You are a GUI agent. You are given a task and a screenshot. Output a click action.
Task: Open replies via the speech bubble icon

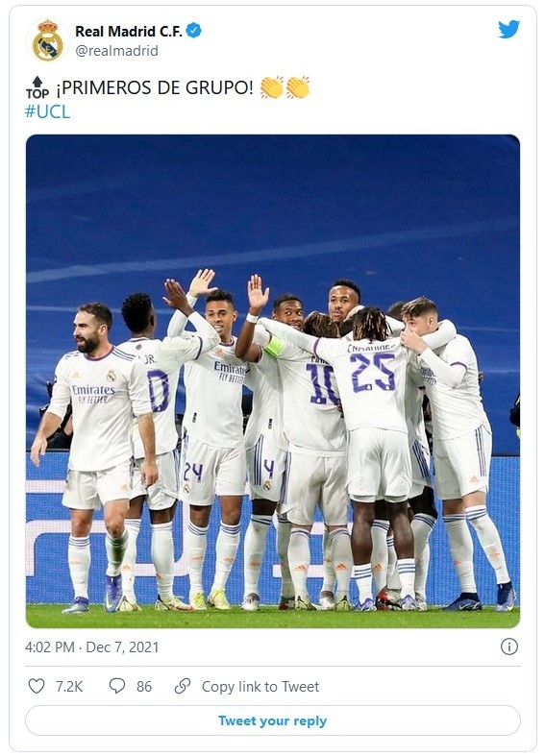point(116,686)
